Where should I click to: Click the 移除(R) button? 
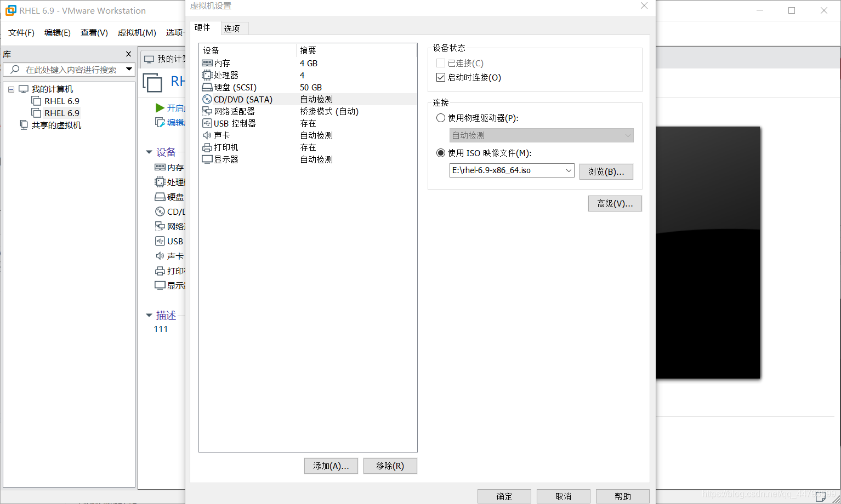tap(390, 466)
